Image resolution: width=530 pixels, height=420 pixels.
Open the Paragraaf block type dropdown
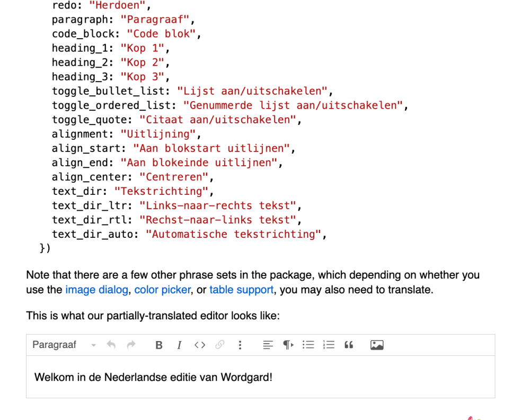tap(64, 345)
